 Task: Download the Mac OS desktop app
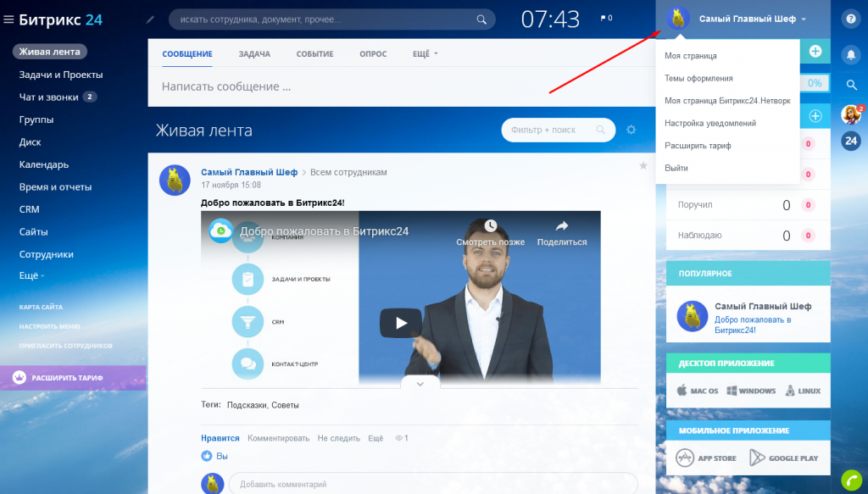coord(698,391)
